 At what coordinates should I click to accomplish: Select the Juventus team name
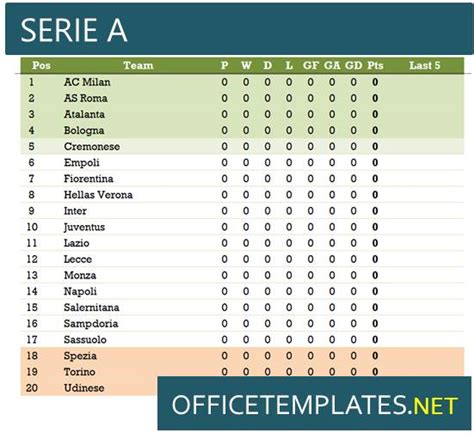click(x=84, y=227)
